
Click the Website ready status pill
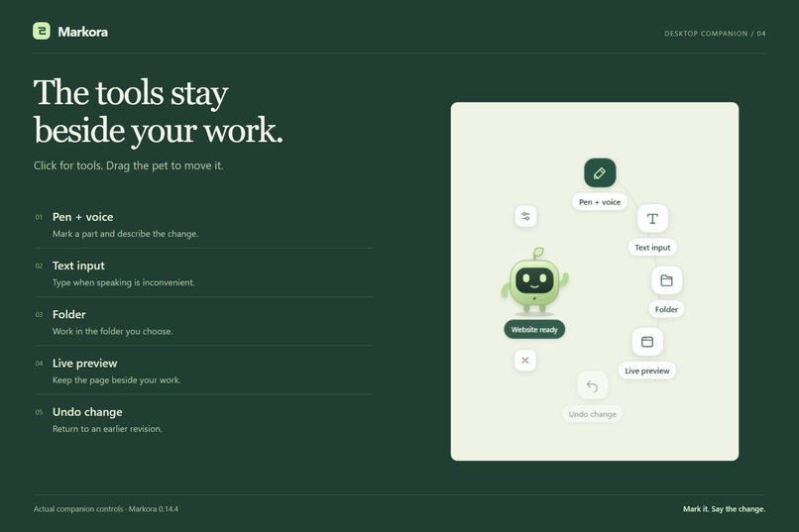pos(534,329)
